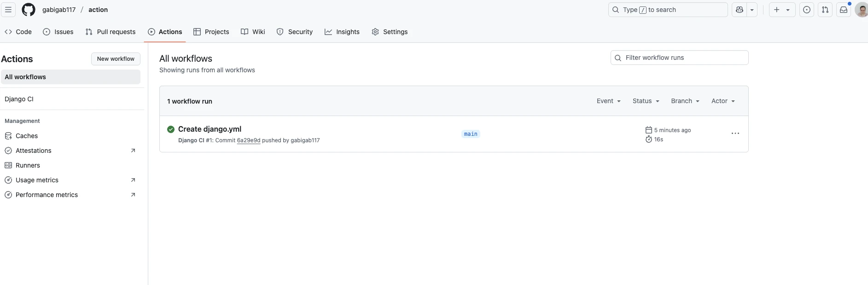Switch to the Settings tab
Viewport: 868px width, 285px height.
click(x=390, y=32)
